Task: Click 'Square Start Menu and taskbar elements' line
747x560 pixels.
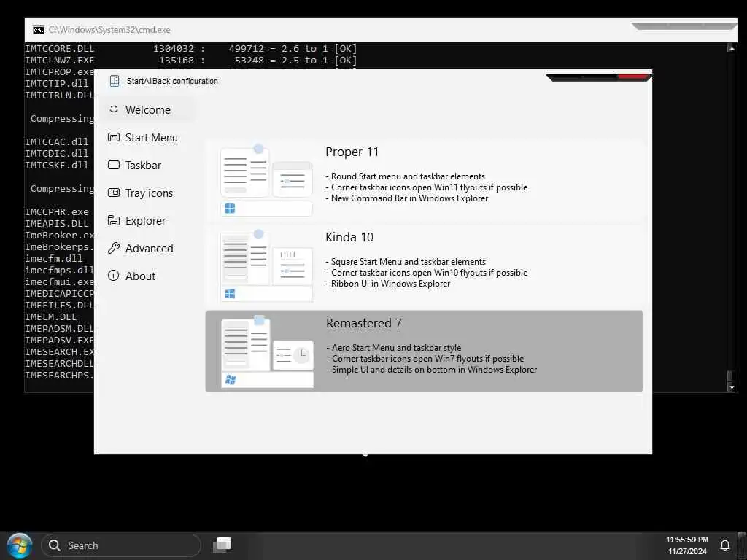Action: pos(406,262)
